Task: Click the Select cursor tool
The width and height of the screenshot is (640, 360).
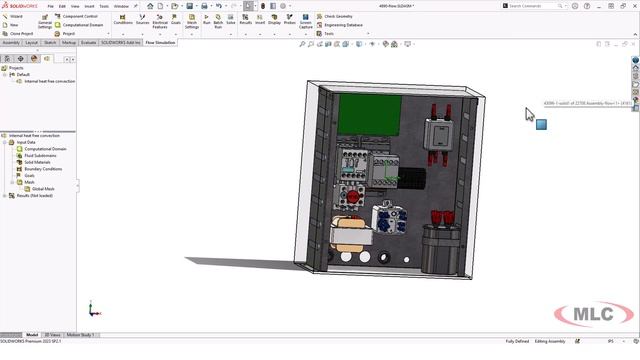Action: 248,6
